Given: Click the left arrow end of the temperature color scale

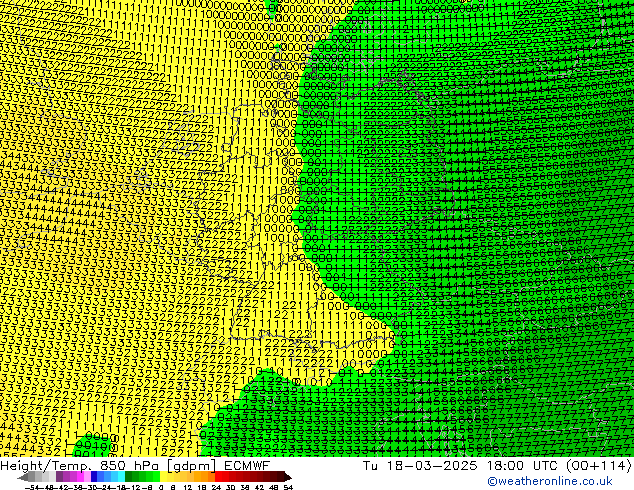Looking at the screenshot, I should (x=23, y=477).
